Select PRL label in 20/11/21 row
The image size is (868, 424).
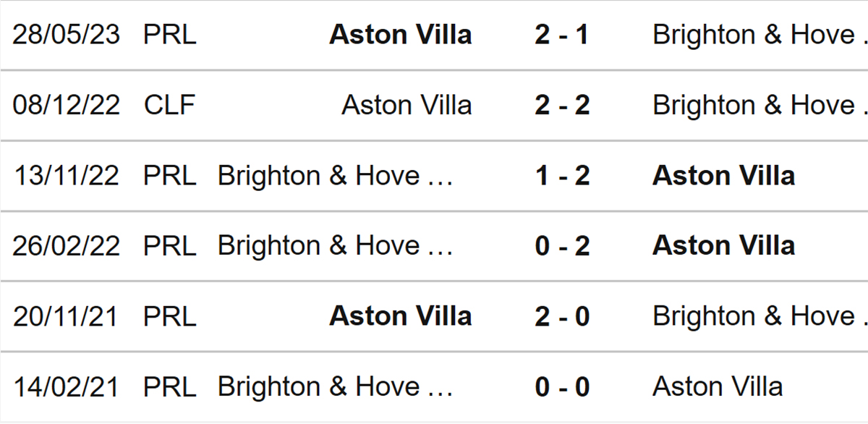(x=169, y=316)
